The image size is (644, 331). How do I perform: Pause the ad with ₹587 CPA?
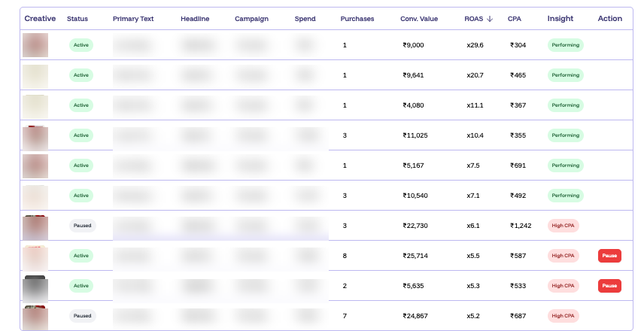click(609, 256)
